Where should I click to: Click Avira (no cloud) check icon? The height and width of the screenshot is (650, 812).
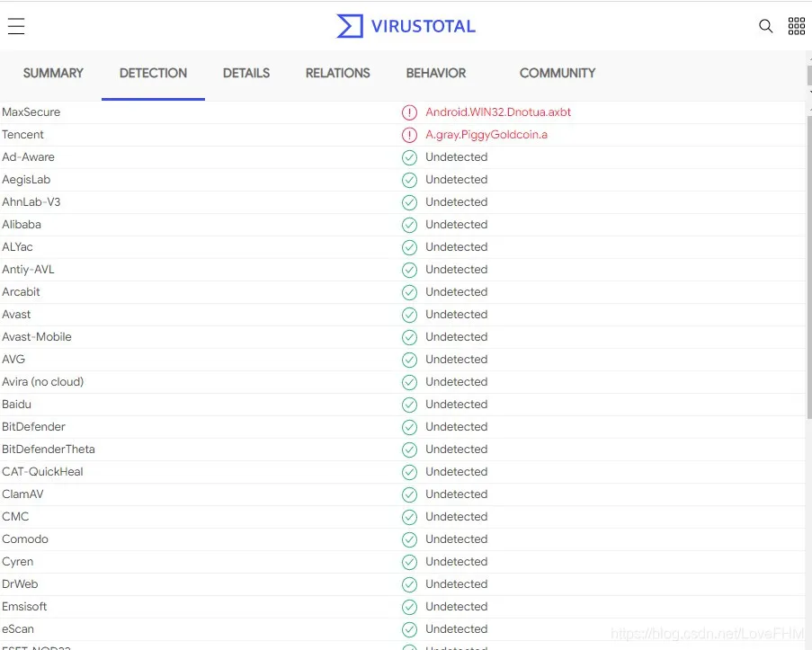tap(409, 382)
